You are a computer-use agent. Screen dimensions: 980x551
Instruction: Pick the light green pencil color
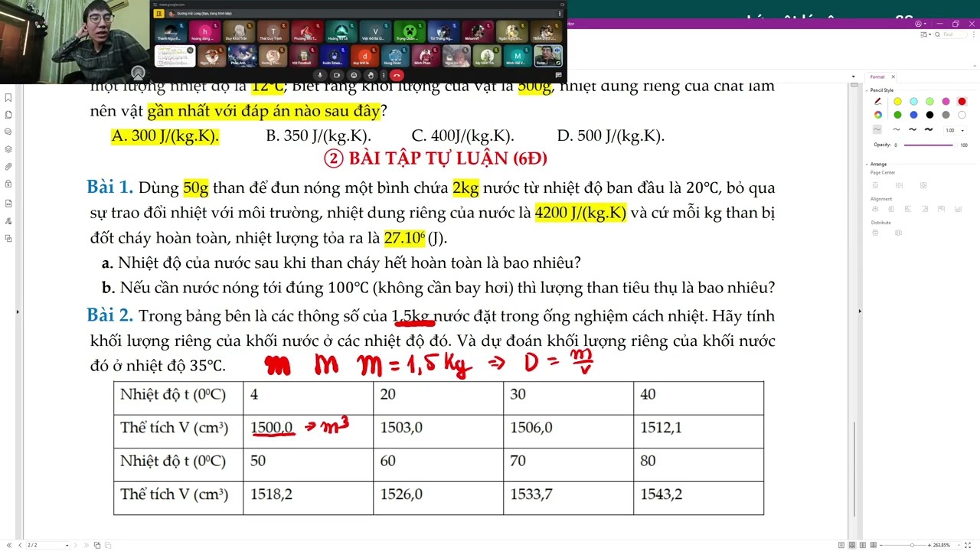pos(929,102)
